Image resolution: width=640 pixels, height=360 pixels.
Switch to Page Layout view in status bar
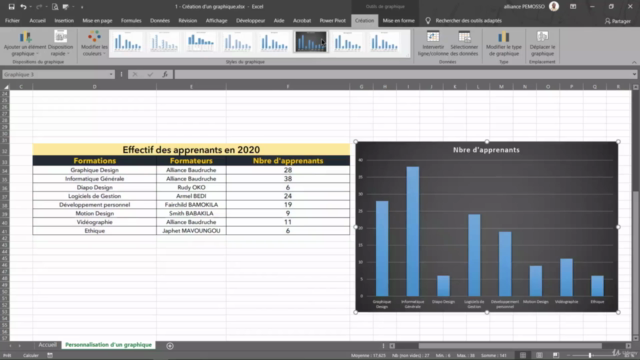pyautogui.click(x=539, y=355)
